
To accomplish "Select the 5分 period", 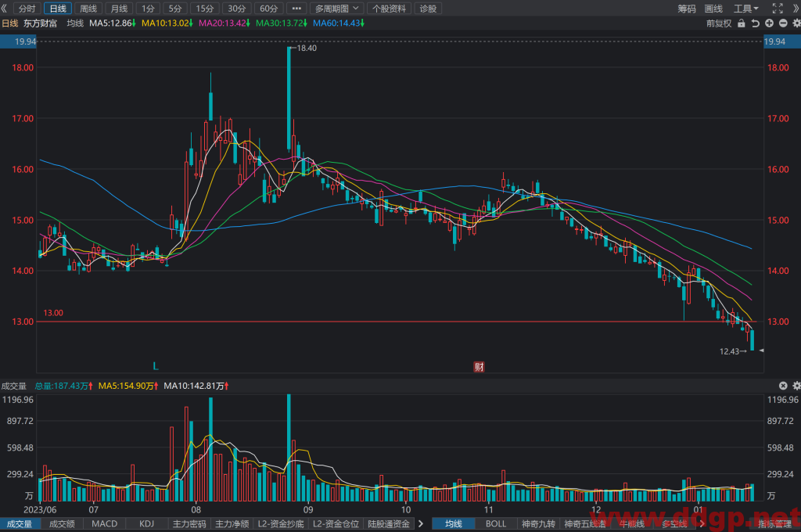I will pos(175,9).
